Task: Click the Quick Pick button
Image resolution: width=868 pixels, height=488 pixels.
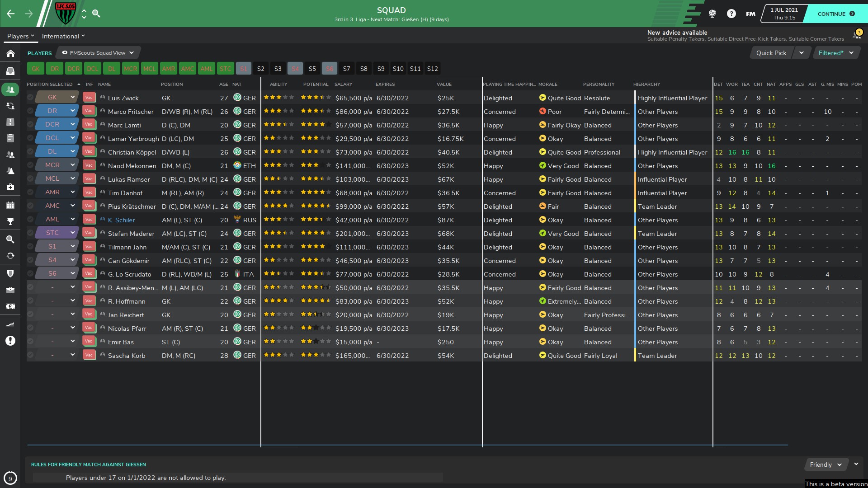Action: 771,53
